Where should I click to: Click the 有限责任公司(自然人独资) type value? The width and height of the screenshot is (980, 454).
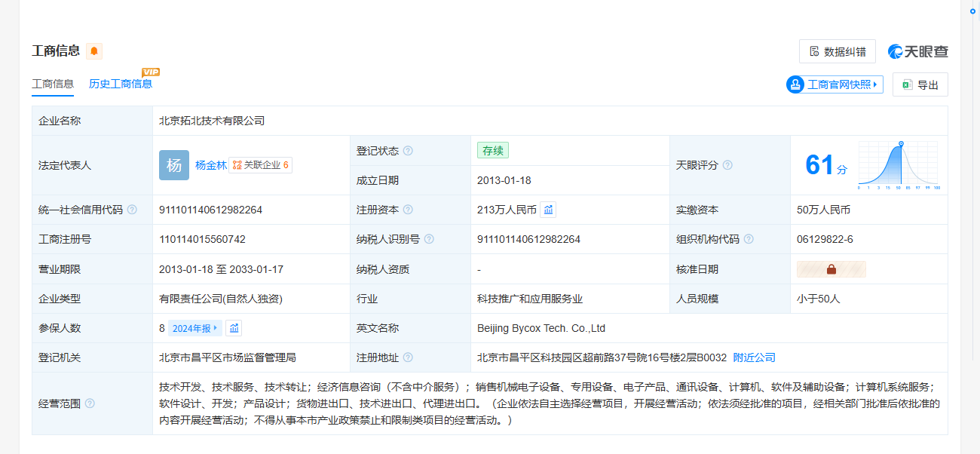click(221, 299)
